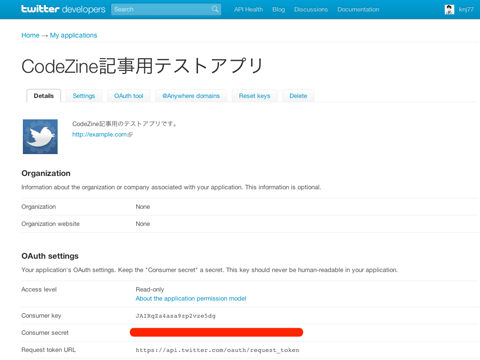Image resolution: width=480 pixels, height=360 pixels.
Task: Click the Organization heading
Action: pos(46,173)
